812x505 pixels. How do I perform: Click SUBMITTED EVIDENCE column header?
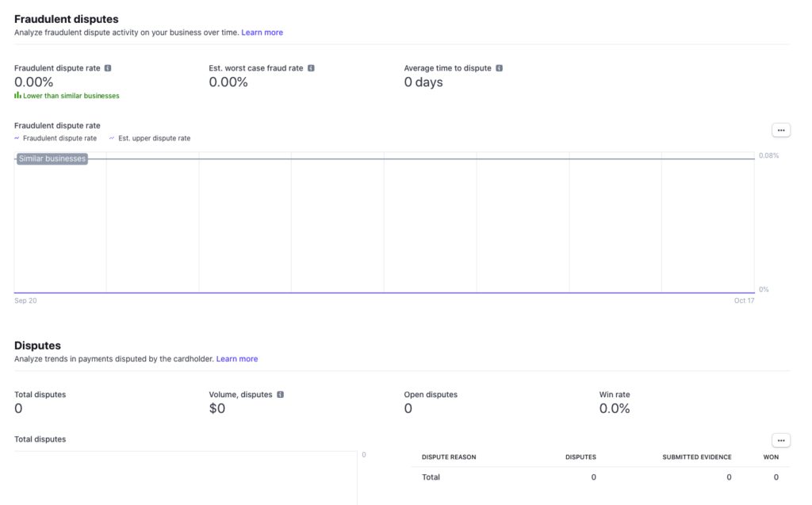click(697, 457)
